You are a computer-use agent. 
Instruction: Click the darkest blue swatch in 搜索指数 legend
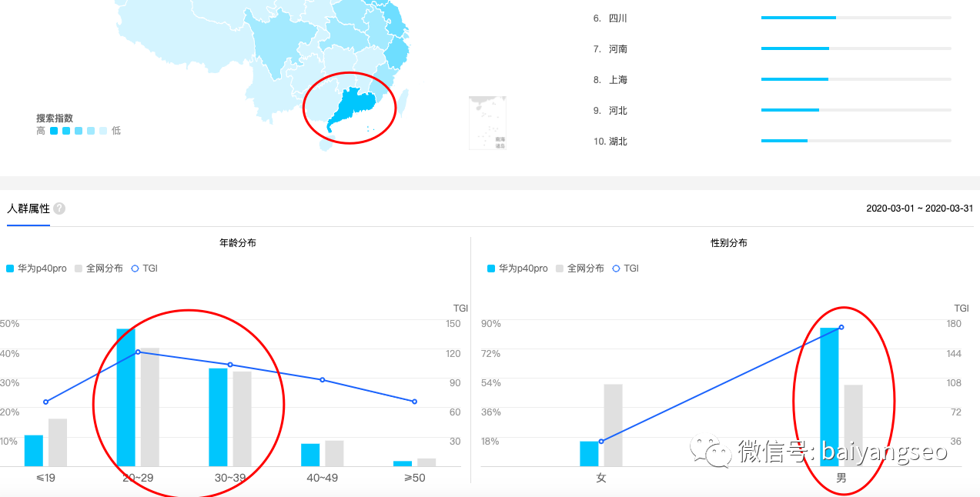(x=53, y=130)
